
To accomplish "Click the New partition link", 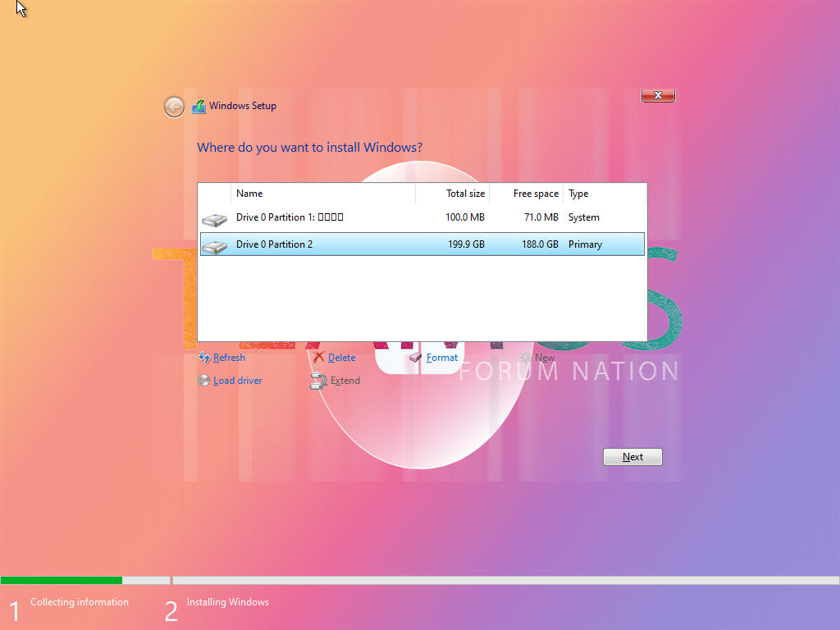I will pos(545,358).
